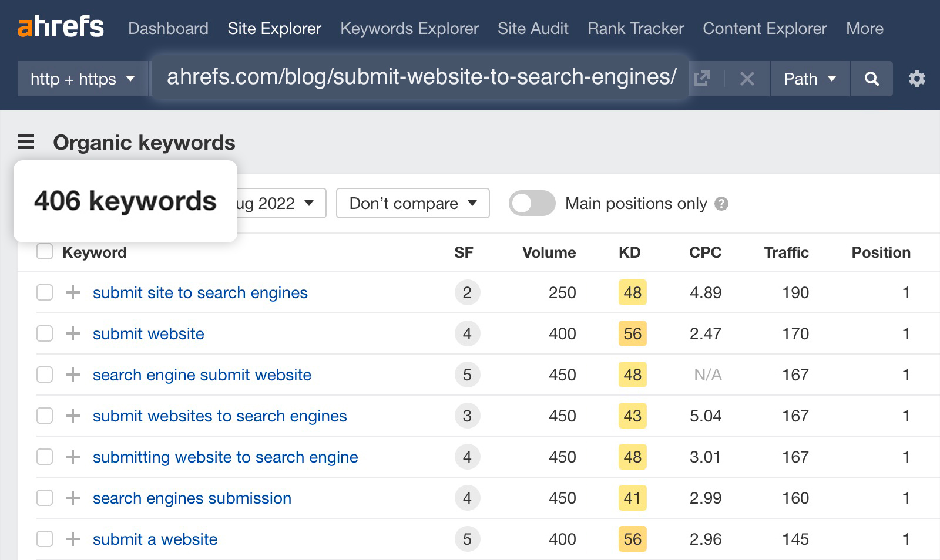The image size is (940, 560).
Task: Navigate to Keywords Explorer
Action: pyautogui.click(x=409, y=28)
